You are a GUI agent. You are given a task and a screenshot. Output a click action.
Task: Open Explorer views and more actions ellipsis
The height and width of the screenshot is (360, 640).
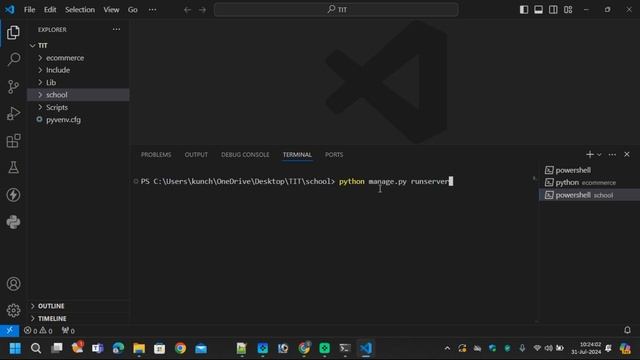116,29
